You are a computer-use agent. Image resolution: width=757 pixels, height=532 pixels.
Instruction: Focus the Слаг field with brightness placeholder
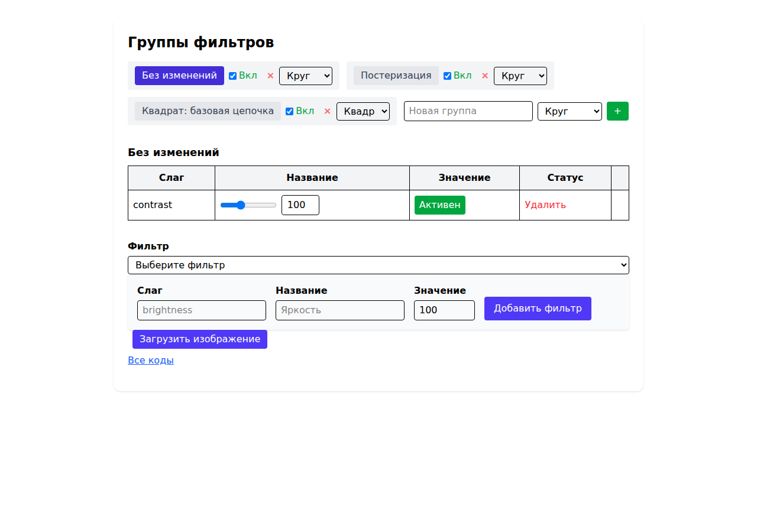[202, 310]
